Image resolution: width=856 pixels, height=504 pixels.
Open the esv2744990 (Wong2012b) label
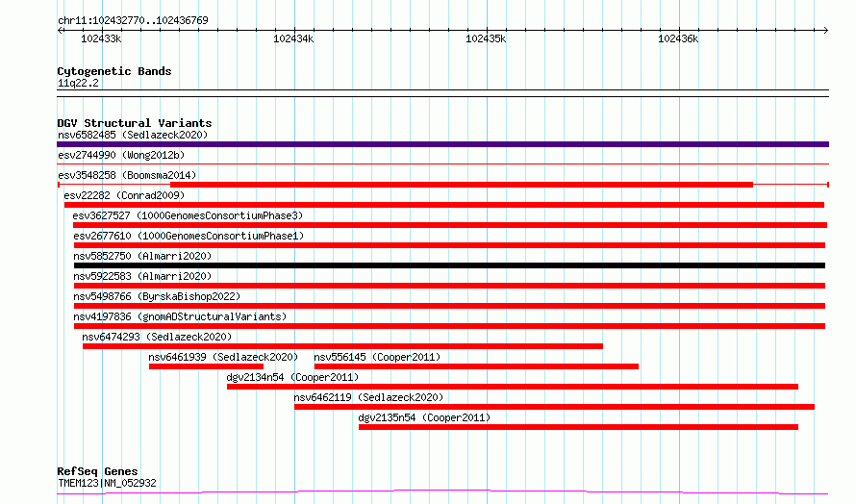121,155
